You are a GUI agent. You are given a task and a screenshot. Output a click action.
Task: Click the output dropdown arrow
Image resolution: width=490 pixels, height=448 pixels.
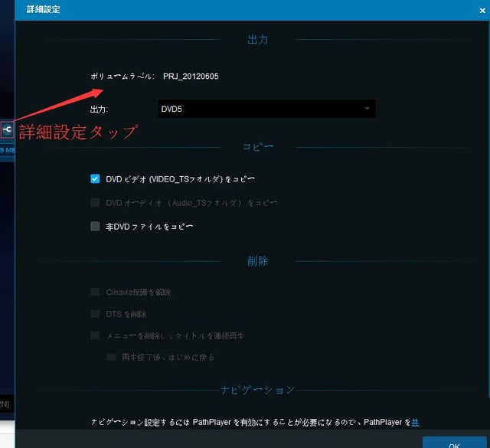tap(367, 109)
